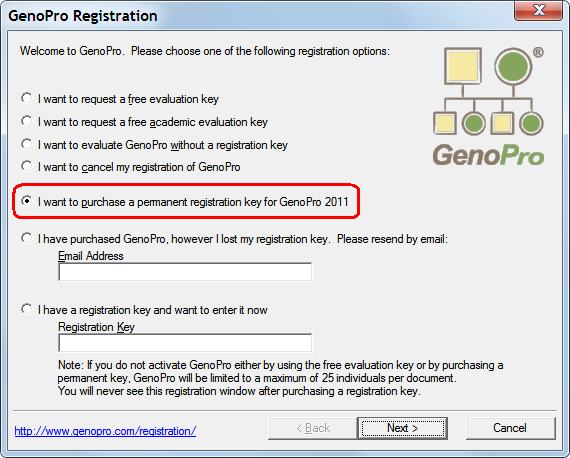This screenshot has height=458, width=570.
Task: Click inside the Registration Key field
Action: 185,343
